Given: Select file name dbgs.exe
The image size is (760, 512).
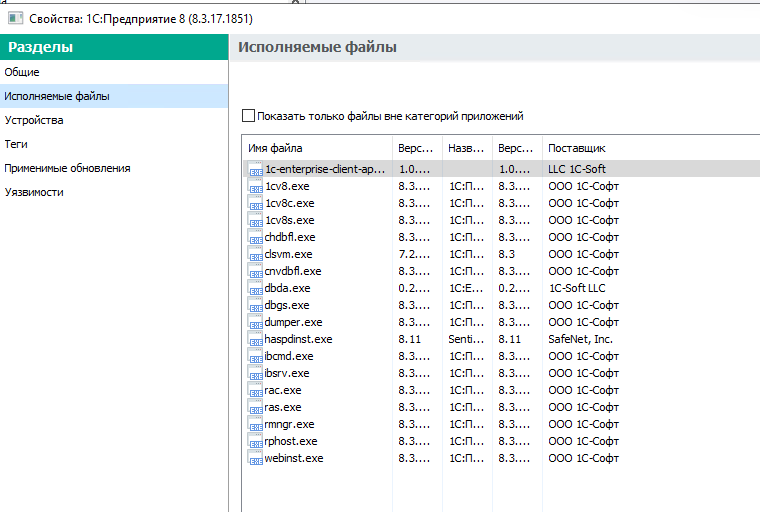Looking at the screenshot, I should [287, 305].
